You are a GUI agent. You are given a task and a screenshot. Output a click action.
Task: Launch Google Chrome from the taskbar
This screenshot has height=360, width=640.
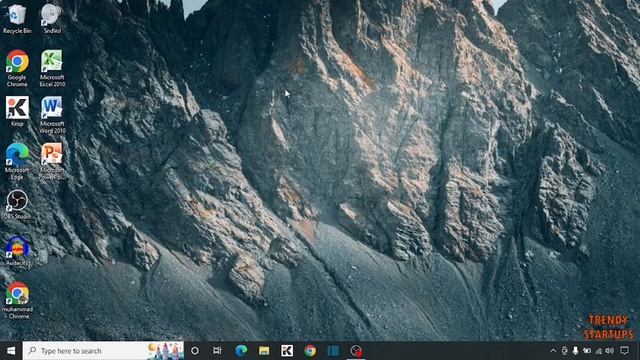[310, 351]
